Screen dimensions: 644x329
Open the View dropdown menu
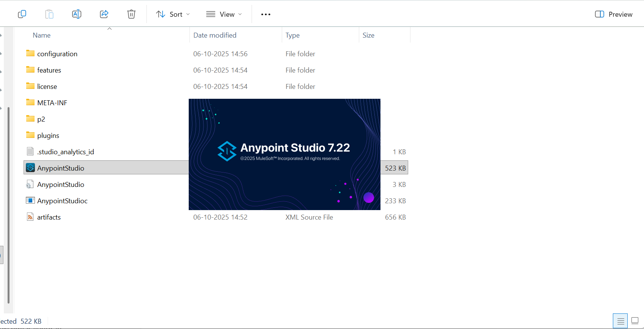tap(224, 14)
